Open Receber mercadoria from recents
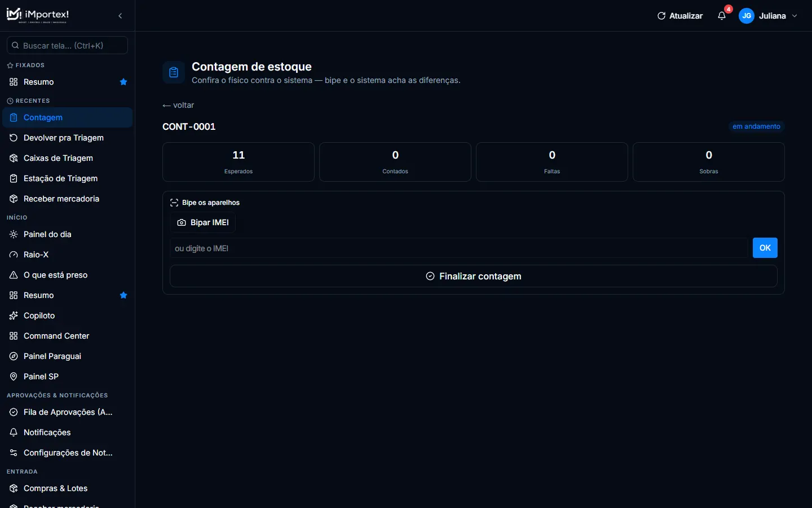Viewport: 812px width, 508px height. point(68,199)
